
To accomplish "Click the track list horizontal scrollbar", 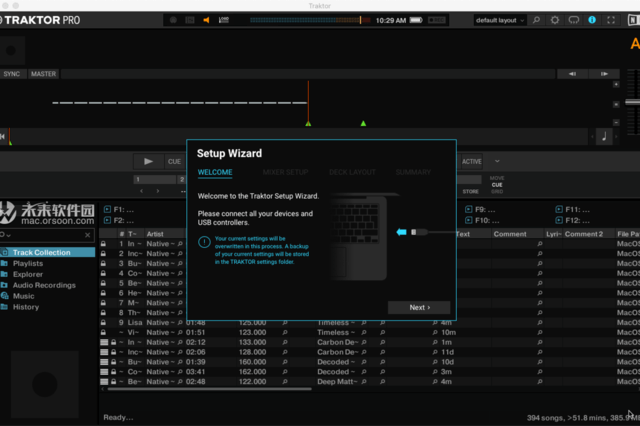I will (209, 389).
